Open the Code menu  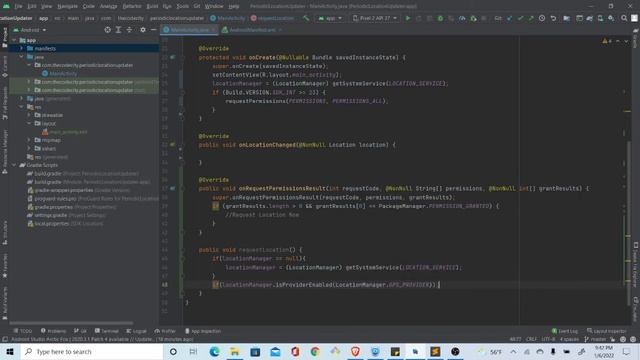pos(89,7)
